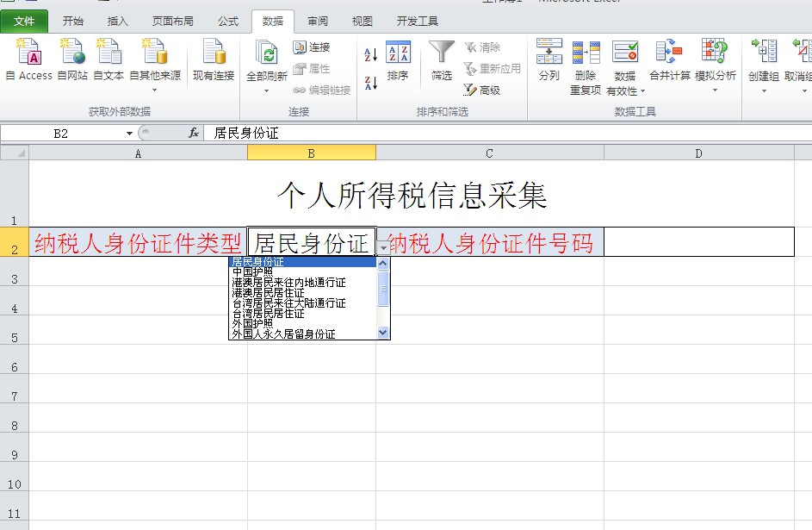Open 高级 advanced filter
The width and height of the screenshot is (812, 530).
482,90
